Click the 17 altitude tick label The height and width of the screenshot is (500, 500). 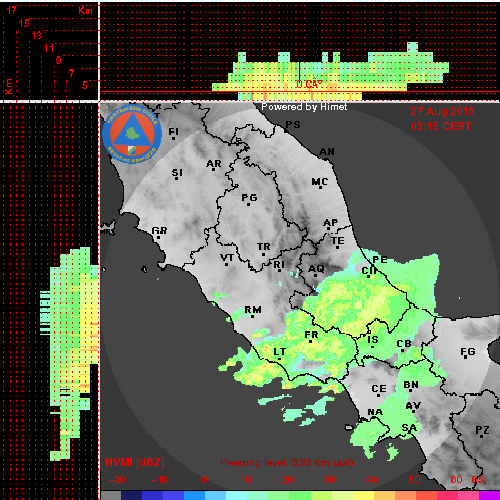click(12, 10)
